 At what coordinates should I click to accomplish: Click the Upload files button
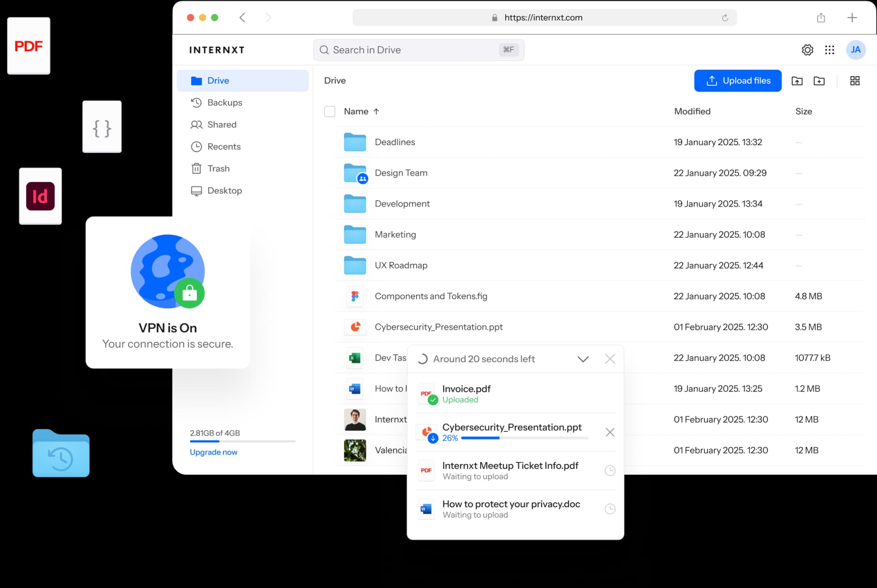point(738,80)
